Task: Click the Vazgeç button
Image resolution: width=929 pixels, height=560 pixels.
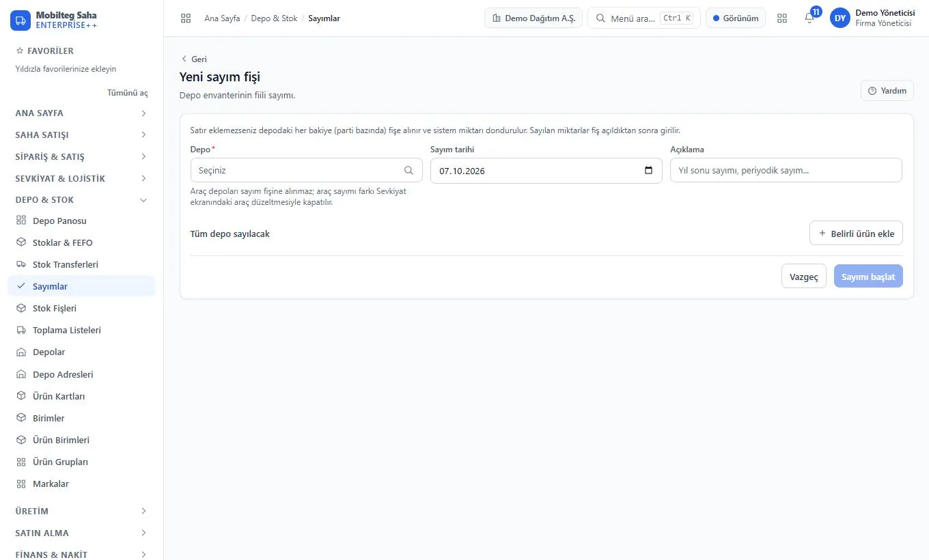Action: (x=804, y=277)
